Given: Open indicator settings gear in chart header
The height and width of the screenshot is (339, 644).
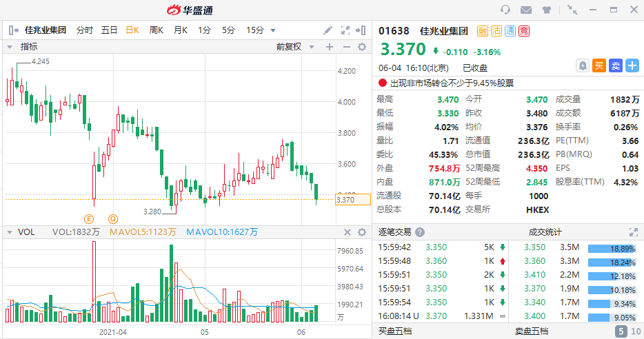Looking at the screenshot, I should coord(362,47).
